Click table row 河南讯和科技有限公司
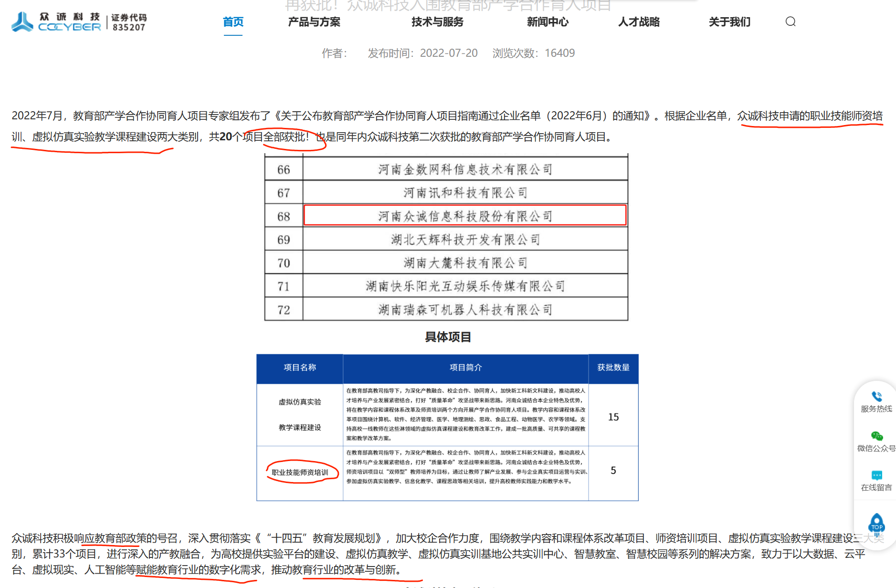 pyautogui.click(x=465, y=193)
